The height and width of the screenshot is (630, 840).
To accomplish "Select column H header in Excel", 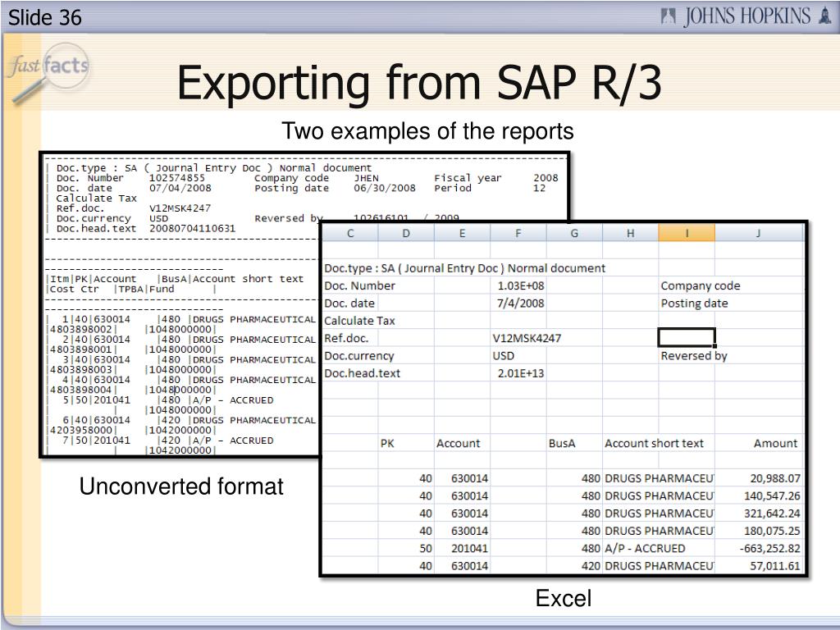I will click(x=631, y=233).
